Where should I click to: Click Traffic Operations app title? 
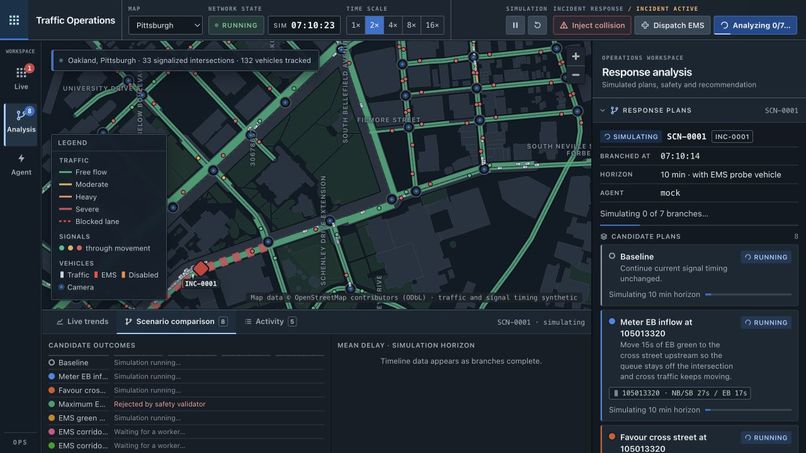76,20
